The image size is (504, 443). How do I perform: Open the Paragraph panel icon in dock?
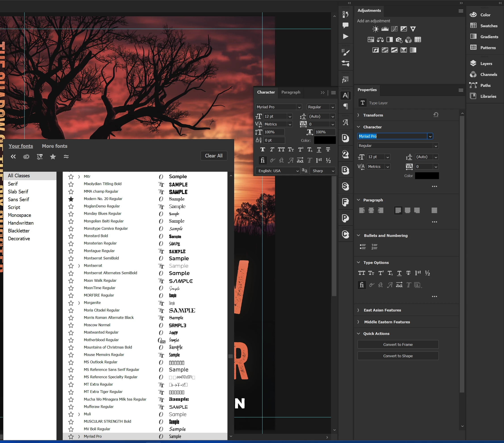pos(346,107)
